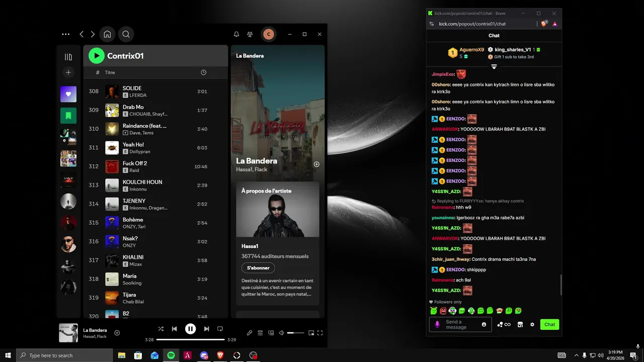Open the Spotify miniplayer
644x362 pixels.
[x=311, y=333]
